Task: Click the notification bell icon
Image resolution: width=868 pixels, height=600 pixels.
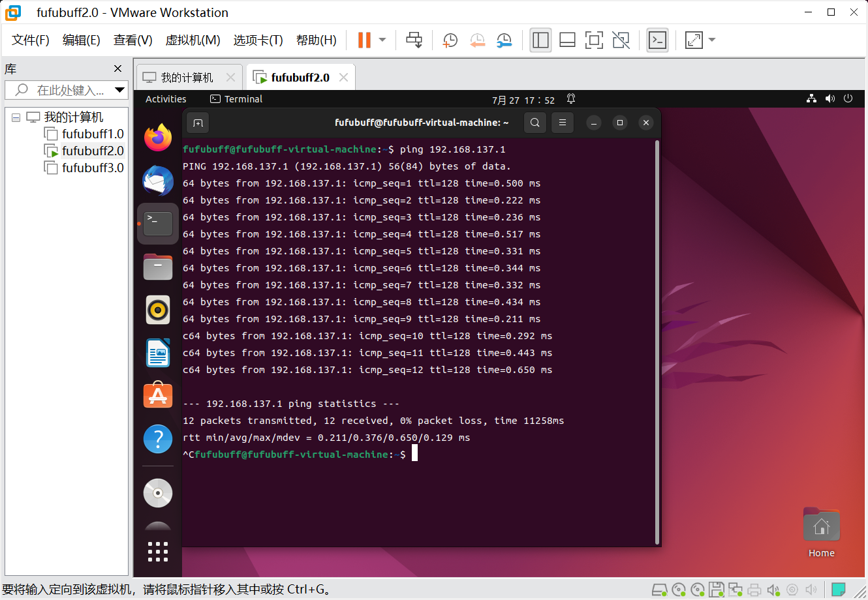Action: 571,98
